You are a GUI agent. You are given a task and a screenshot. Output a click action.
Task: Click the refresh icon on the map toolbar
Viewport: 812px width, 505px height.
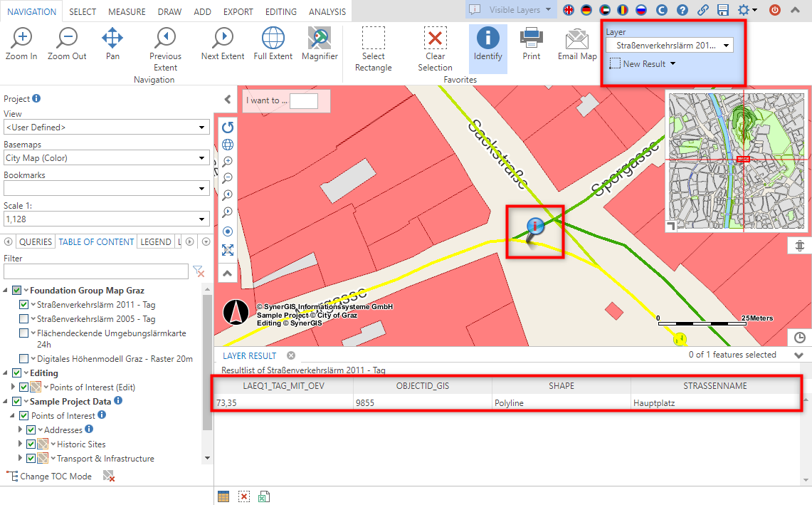pos(227,127)
